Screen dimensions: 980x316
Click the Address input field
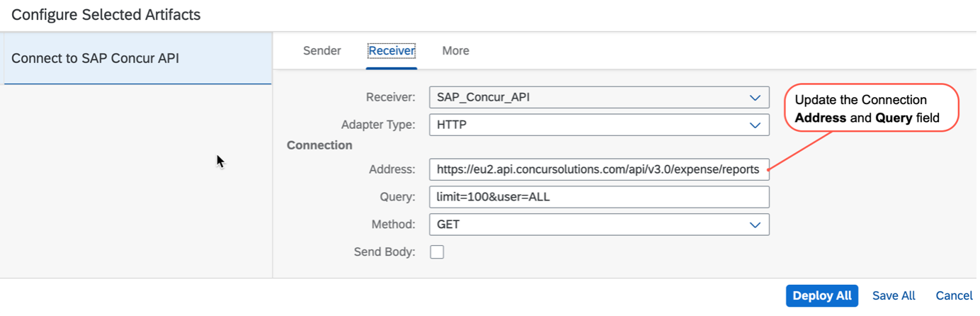599,169
